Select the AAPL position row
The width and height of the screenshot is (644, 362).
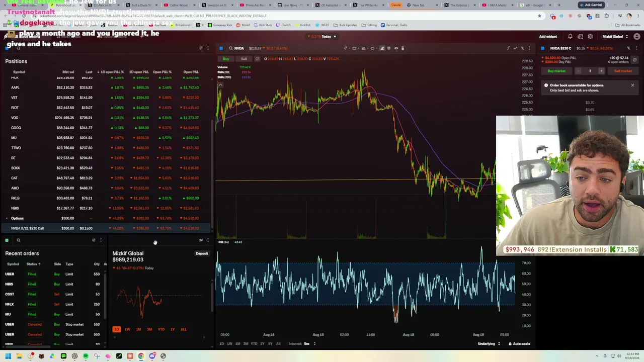pos(106,87)
